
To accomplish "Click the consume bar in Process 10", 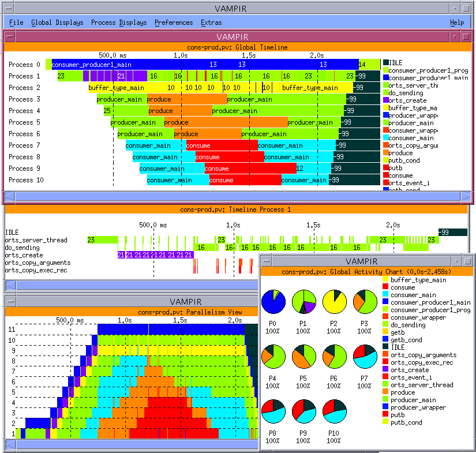I will 245,179.
